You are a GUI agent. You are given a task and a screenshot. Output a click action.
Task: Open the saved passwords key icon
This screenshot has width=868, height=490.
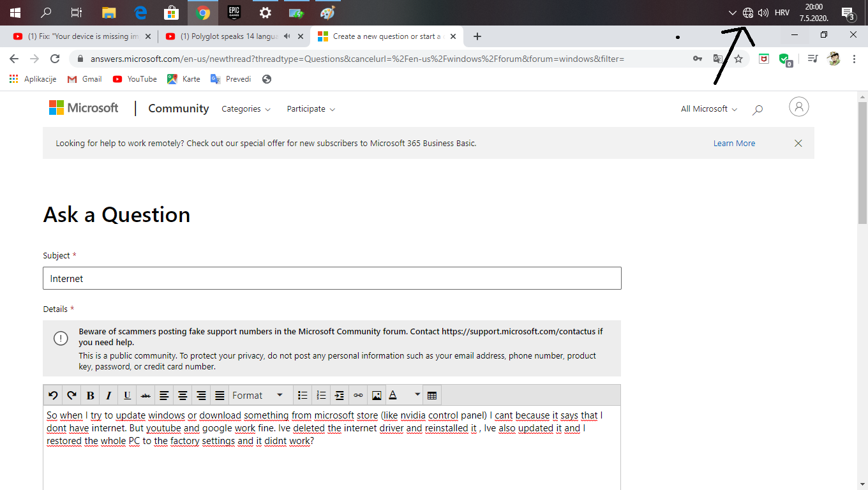(698, 59)
